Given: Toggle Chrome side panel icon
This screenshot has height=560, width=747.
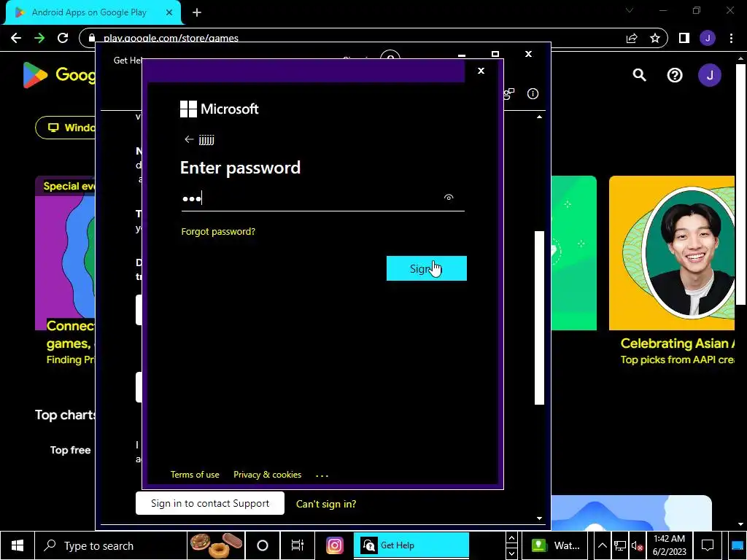Looking at the screenshot, I should [x=684, y=38].
